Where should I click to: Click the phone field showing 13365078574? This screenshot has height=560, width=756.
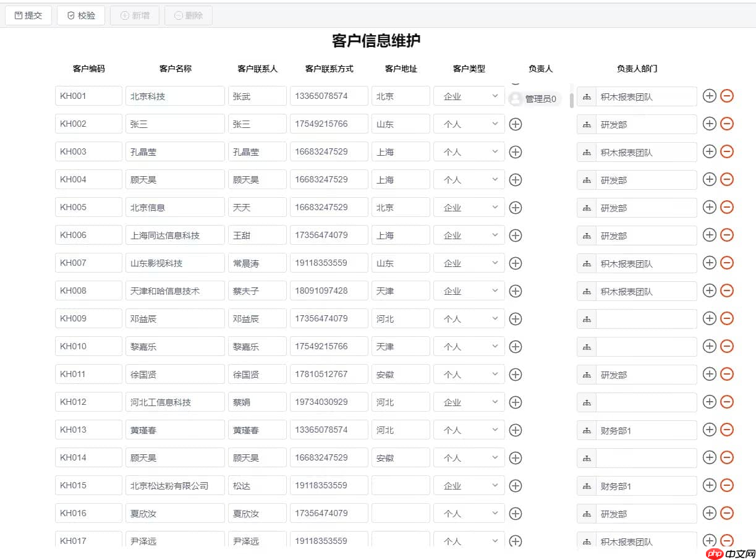click(x=328, y=96)
